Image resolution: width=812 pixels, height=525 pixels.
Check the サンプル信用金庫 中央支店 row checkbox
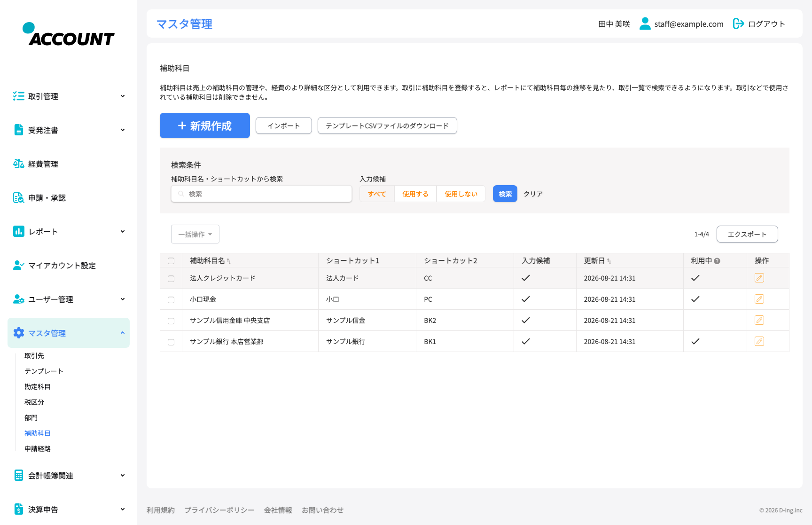coord(171,321)
